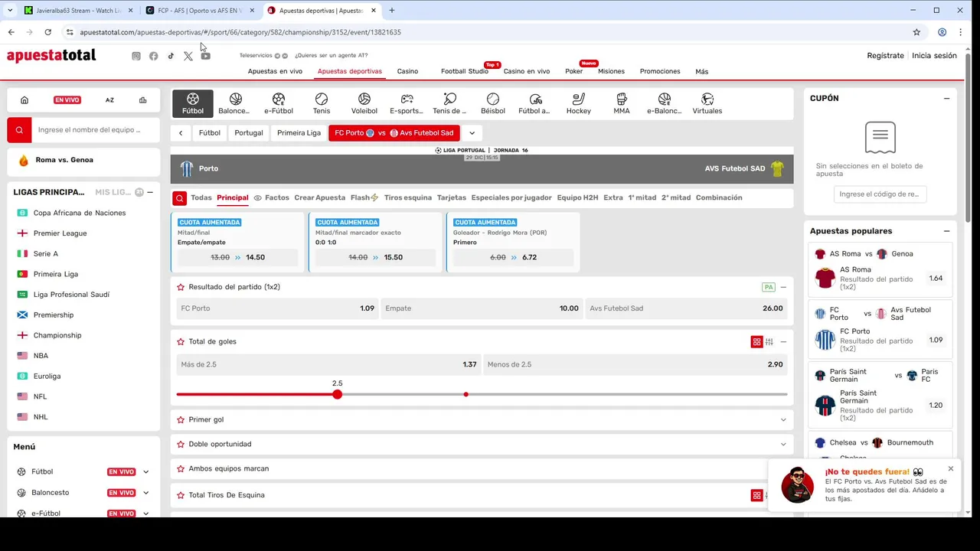
Task: Toggle favorite star for Doble oportunidad
Action: tap(181, 444)
